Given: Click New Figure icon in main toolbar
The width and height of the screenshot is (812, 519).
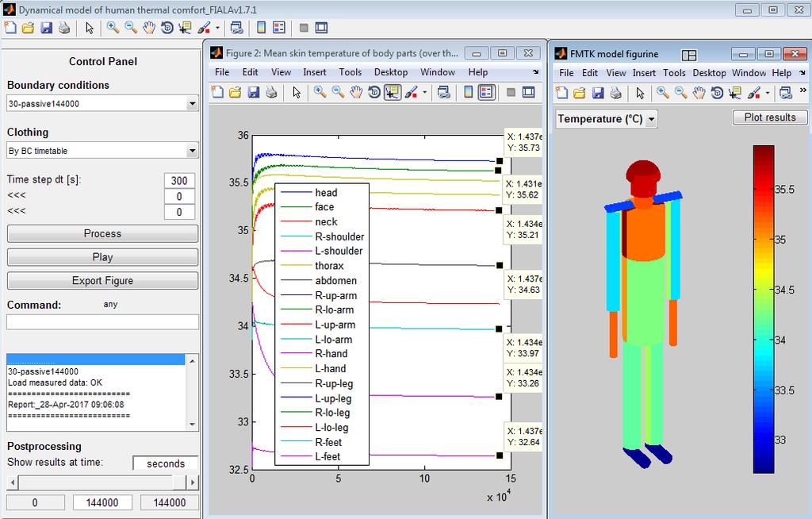Looking at the screenshot, I should [10, 28].
